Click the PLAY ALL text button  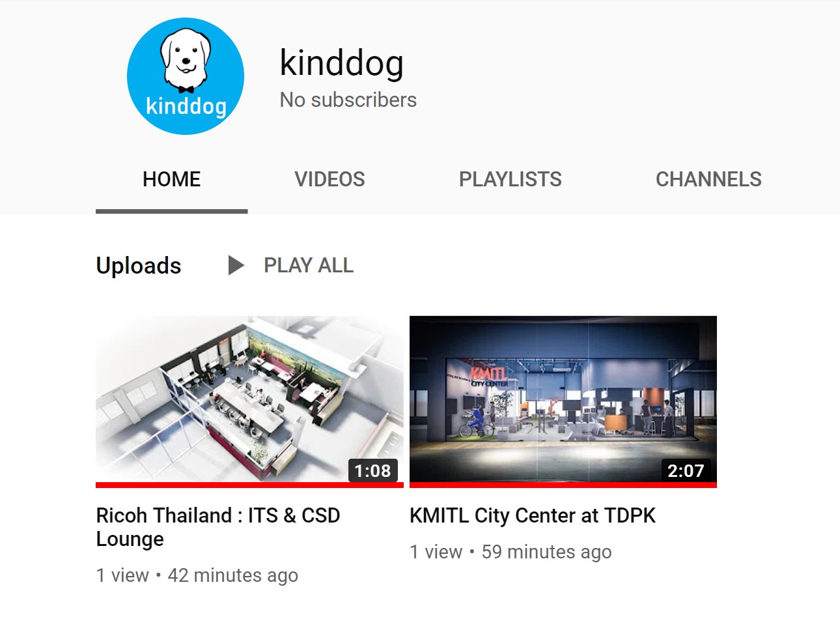pos(309,265)
